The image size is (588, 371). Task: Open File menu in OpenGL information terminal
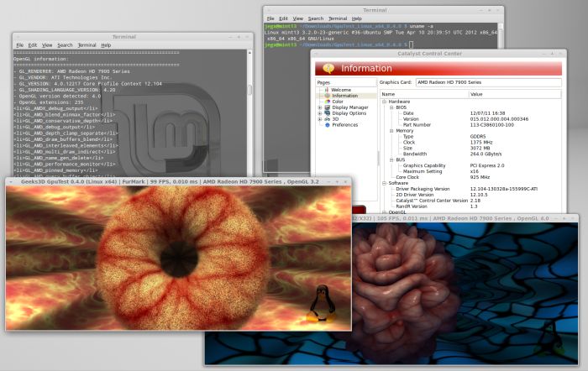(20, 45)
